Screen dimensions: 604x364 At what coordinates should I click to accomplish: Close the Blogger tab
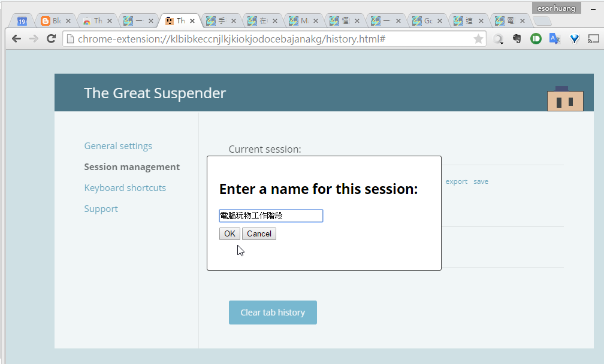[68, 21]
